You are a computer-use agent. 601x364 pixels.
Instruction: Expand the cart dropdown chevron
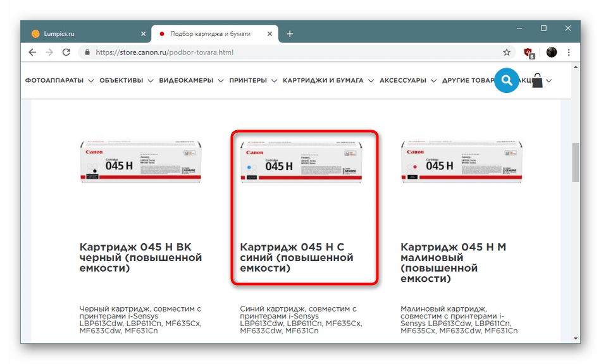(x=549, y=81)
